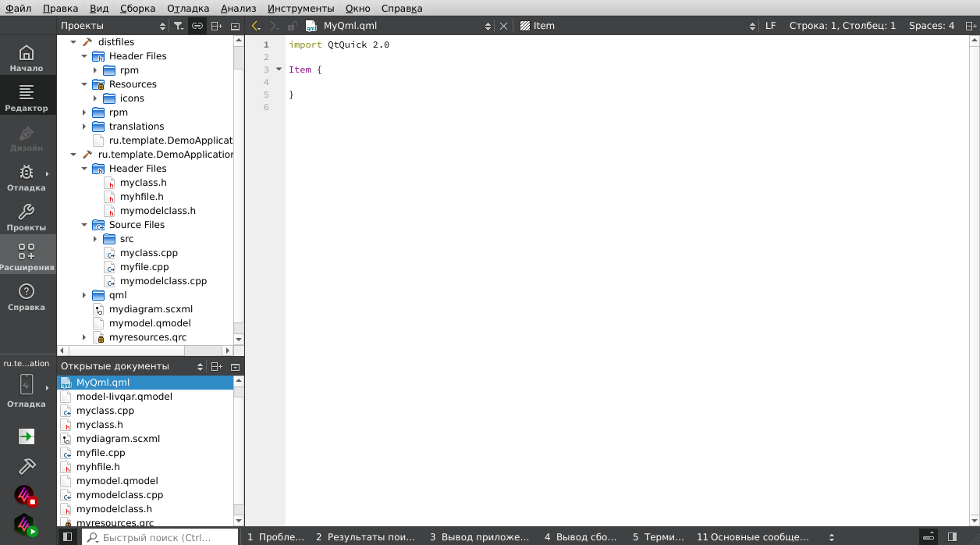Open the Расширения extensions mode
The height and width of the screenshot is (545, 980).
[27, 257]
